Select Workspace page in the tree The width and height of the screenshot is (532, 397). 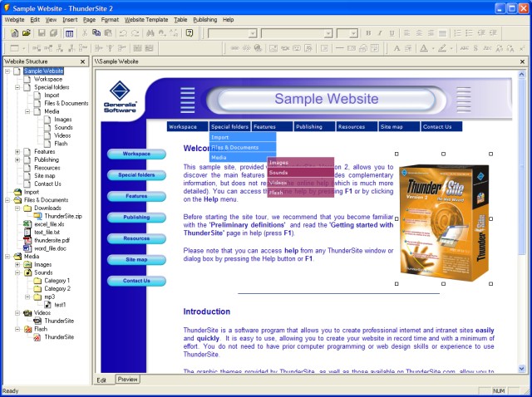[48, 79]
